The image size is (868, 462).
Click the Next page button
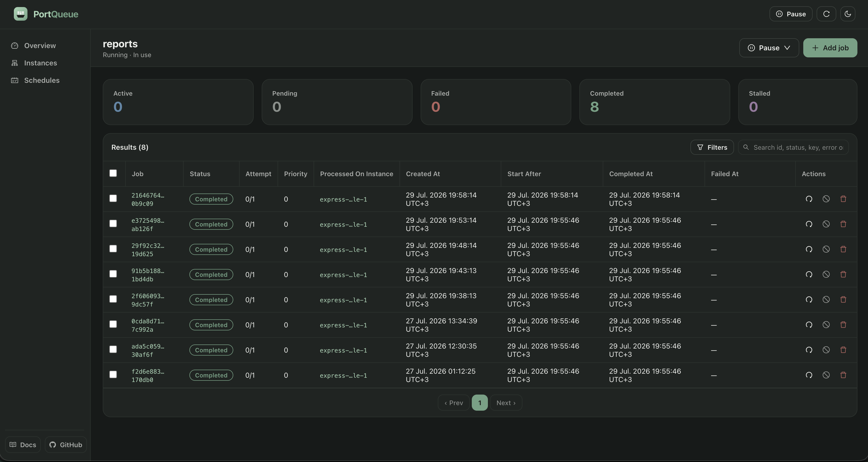(x=506, y=403)
